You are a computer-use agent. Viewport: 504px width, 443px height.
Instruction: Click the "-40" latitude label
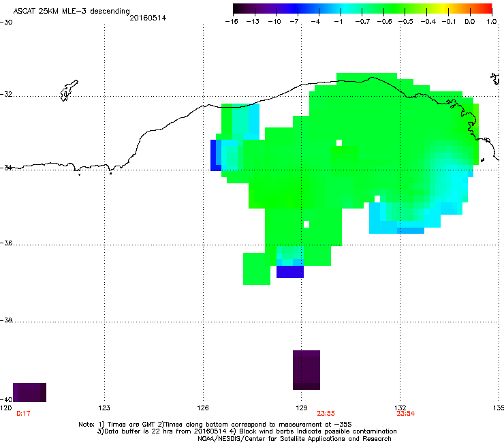pos(6,399)
